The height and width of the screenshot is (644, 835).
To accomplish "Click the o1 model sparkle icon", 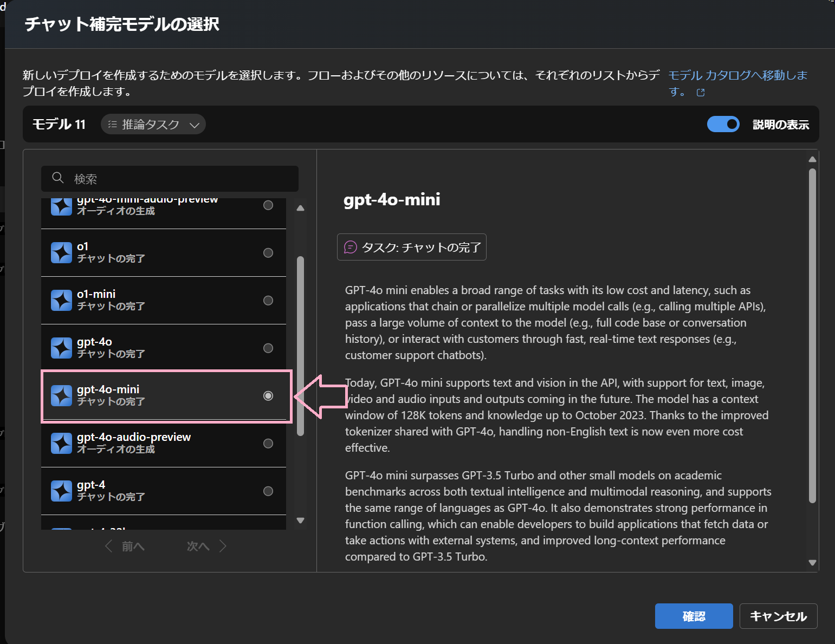I will pyautogui.click(x=61, y=252).
